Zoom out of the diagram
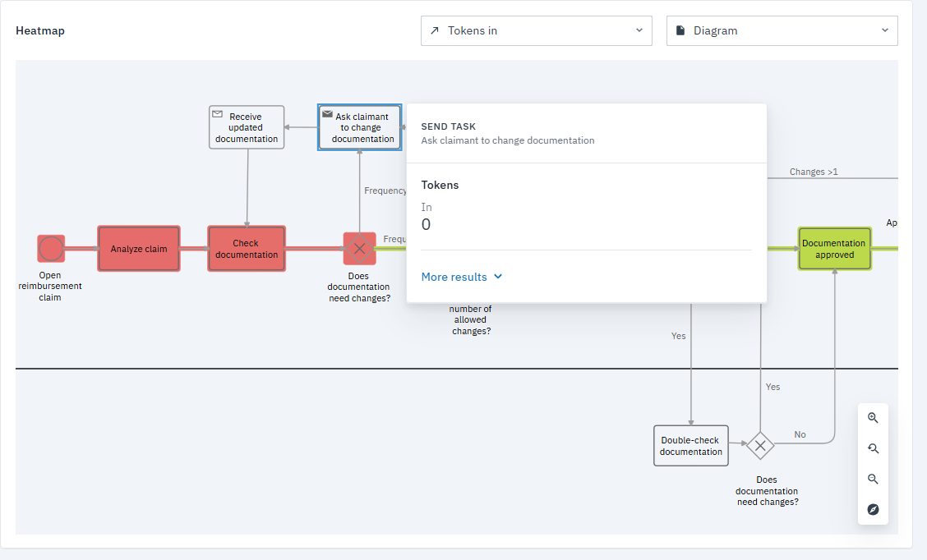Image resolution: width=927 pixels, height=560 pixels. [x=873, y=480]
